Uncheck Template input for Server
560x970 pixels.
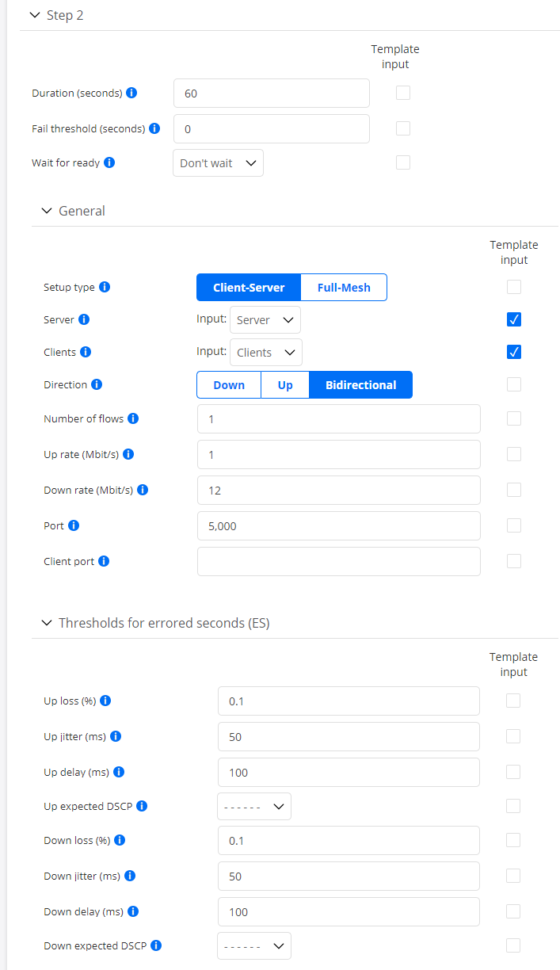(513, 319)
